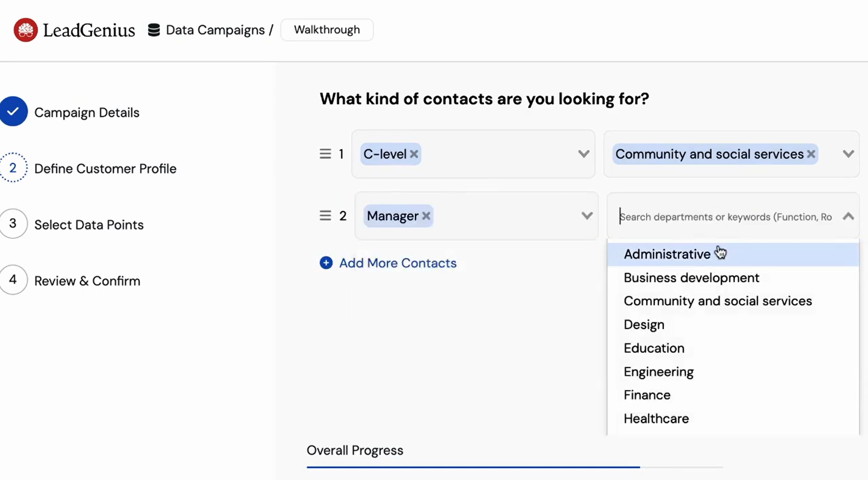
Task: Remove the C-level tag
Action: click(x=414, y=154)
